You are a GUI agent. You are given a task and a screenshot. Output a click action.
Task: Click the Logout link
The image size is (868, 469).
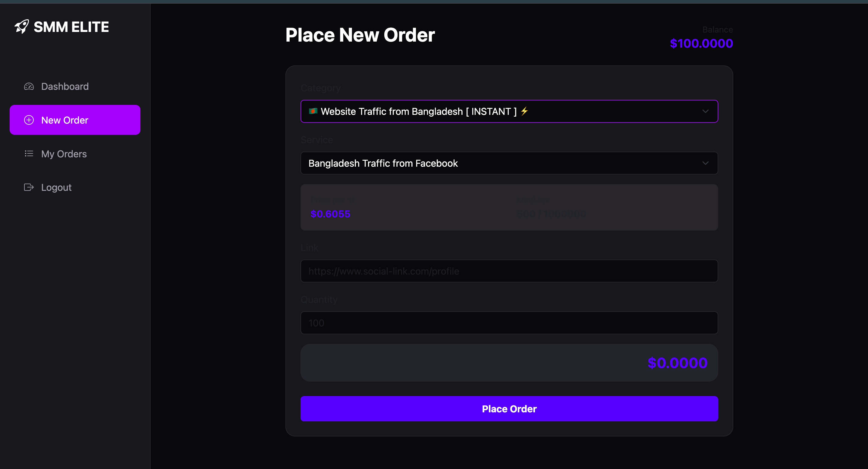[56, 187]
